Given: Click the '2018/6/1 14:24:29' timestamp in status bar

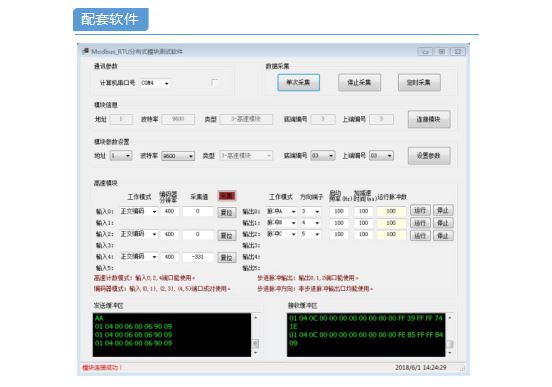Looking at the screenshot, I should coord(421,368).
